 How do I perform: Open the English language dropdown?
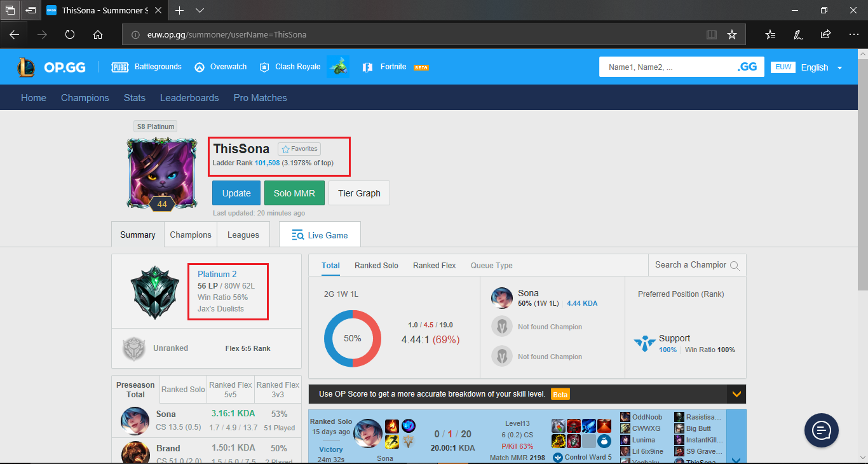click(x=821, y=67)
